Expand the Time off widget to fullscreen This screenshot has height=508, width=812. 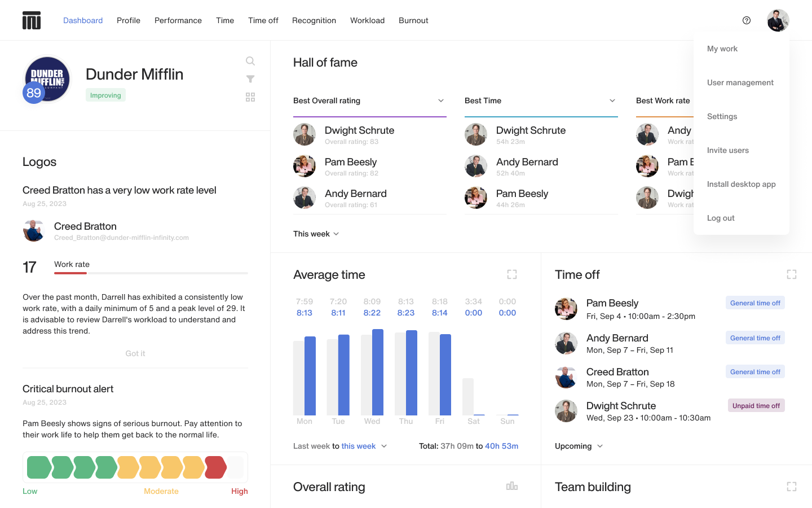(x=791, y=274)
